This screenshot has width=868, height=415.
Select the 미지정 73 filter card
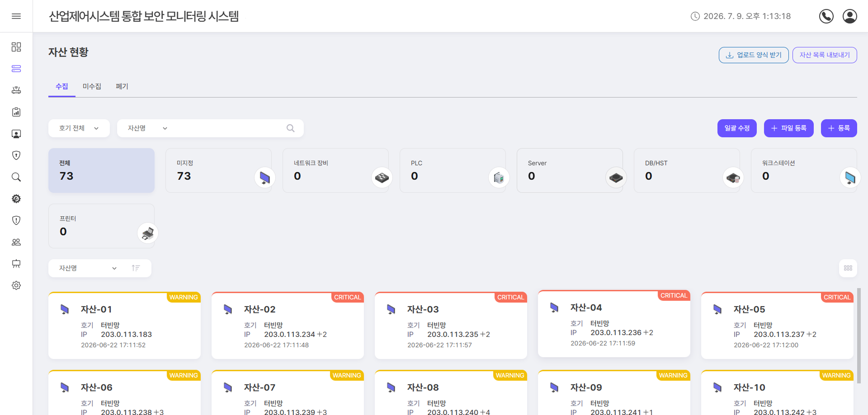[218, 171]
